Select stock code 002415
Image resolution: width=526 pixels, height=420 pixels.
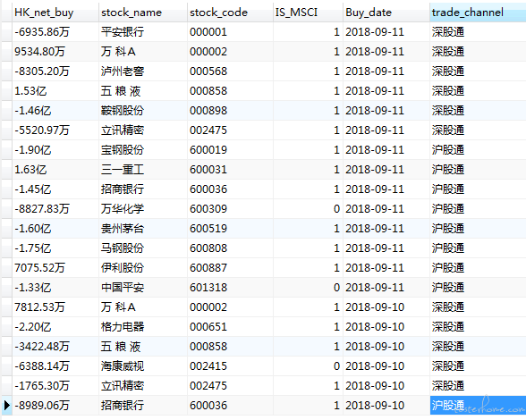tap(208, 366)
